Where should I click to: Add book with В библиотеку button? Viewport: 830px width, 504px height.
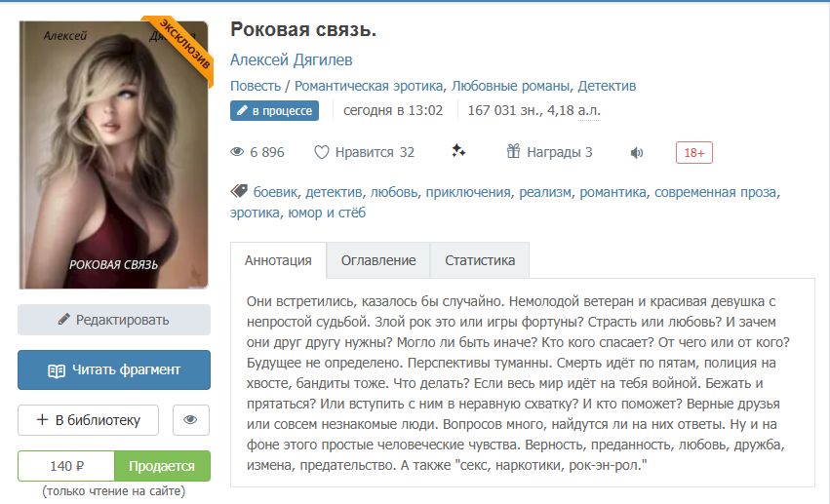(x=89, y=420)
